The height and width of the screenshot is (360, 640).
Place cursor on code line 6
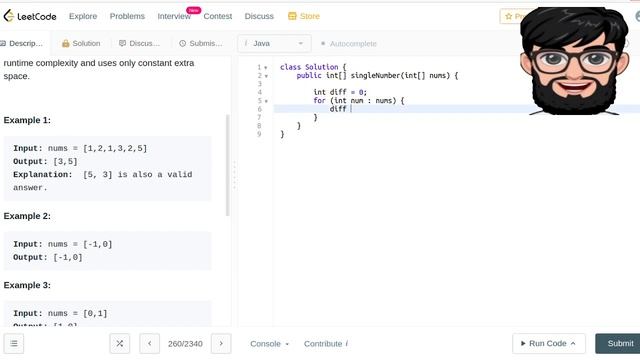pyautogui.click(x=457, y=109)
